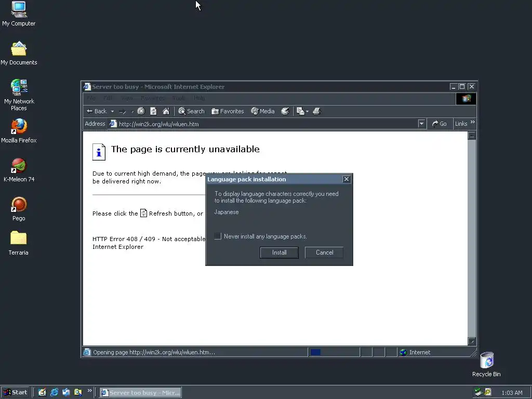Maximize the Internet Explorer window
This screenshot has height=399, width=532.
tap(462, 87)
